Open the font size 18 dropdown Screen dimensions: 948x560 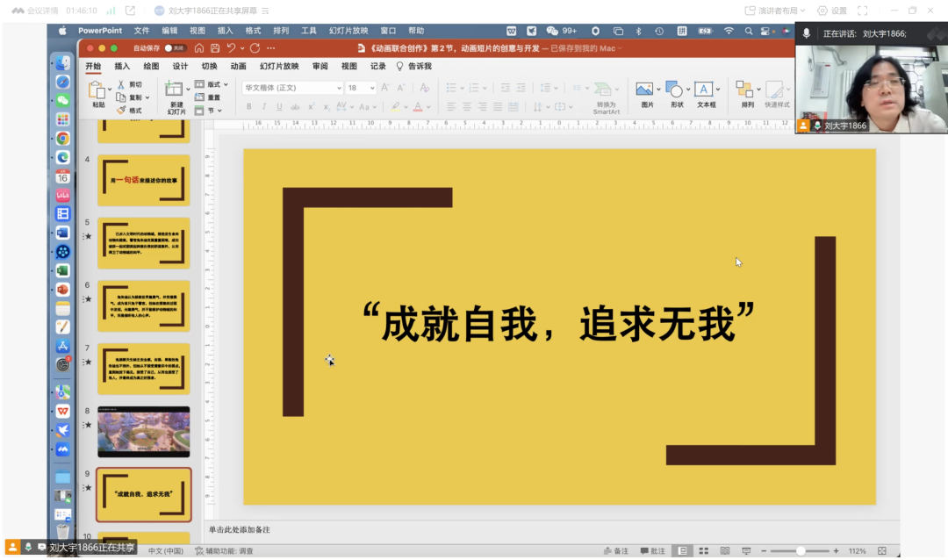coord(372,88)
